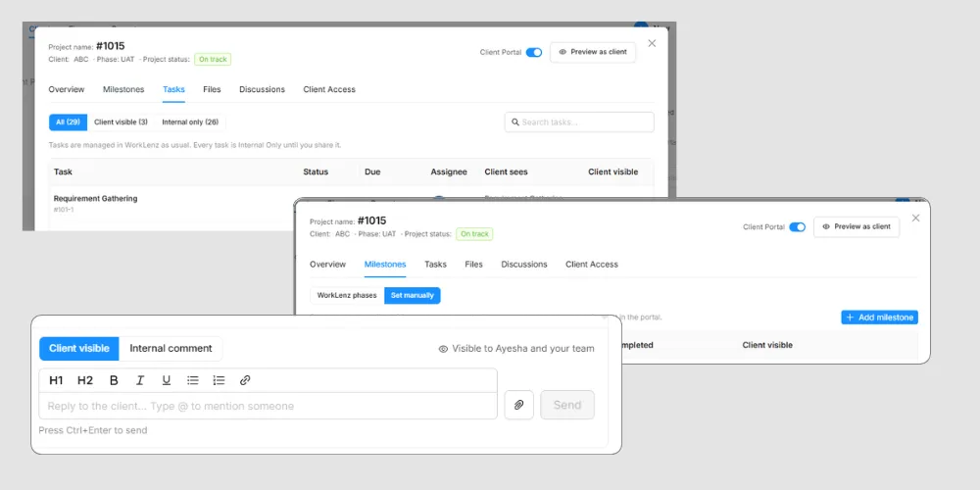
Task: Click the Send comment button
Action: tap(567, 405)
